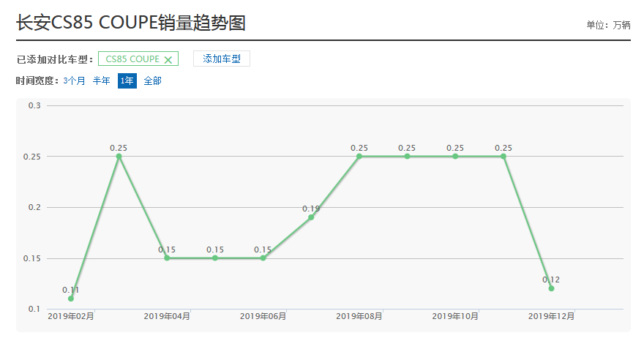The width and height of the screenshot is (644, 341).
Task: Click the 0.25 peak point after 2019年02月
Action: pyautogui.click(x=119, y=156)
